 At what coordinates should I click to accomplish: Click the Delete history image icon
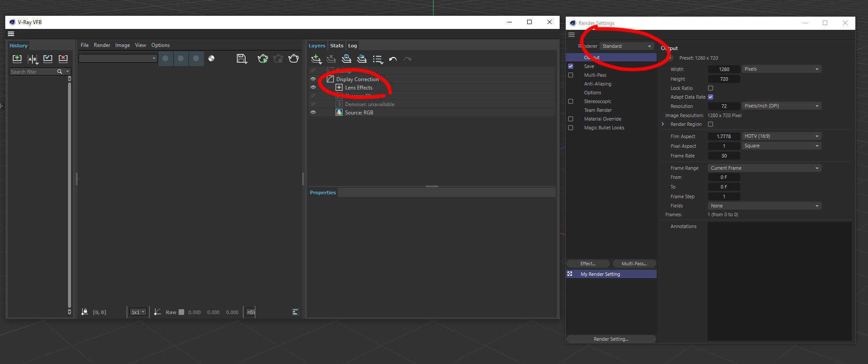[63, 58]
